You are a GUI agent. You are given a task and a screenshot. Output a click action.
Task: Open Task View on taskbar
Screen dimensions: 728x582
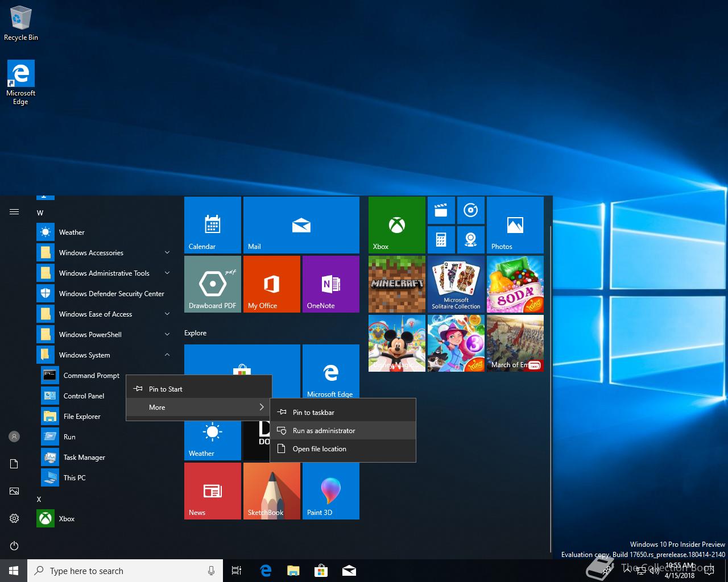pos(237,571)
